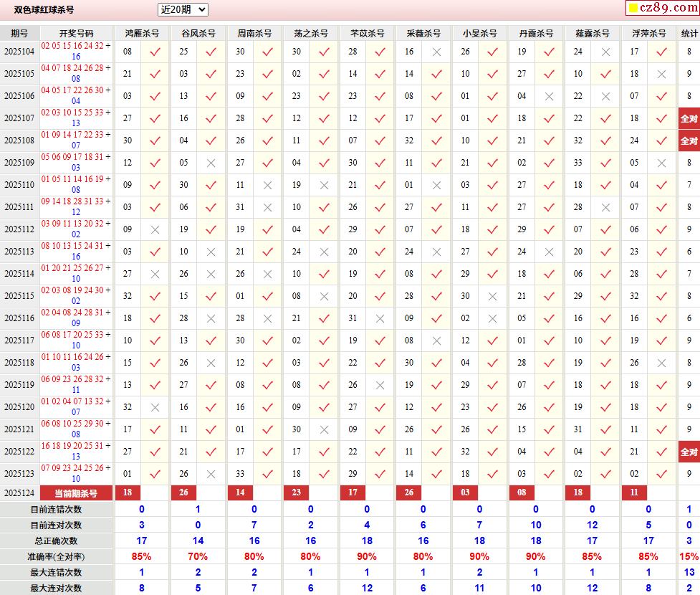Click the 开奖号码 column header
This screenshot has width=700, height=595.
coord(76,34)
